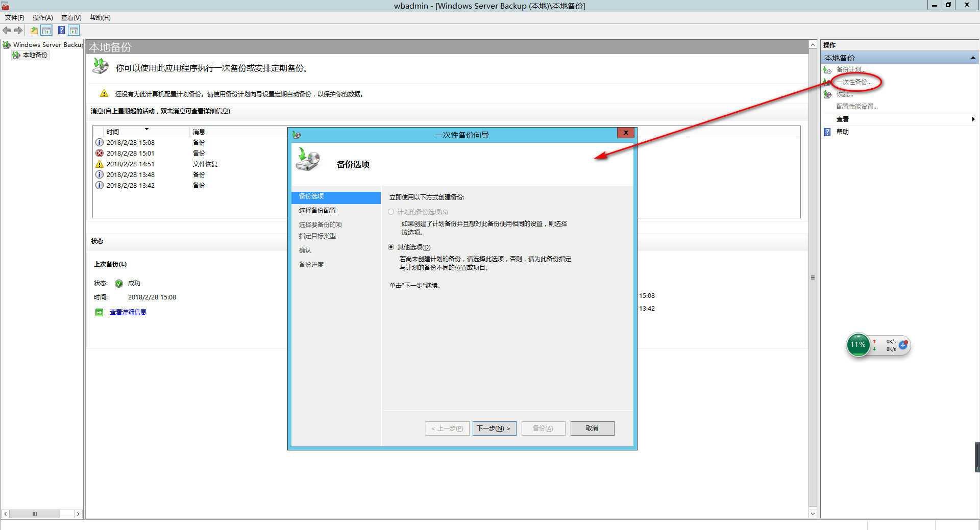Click the blue plus icon on speed widget
Image resolution: width=980 pixels, height=530 pixels.
[903, 345]
